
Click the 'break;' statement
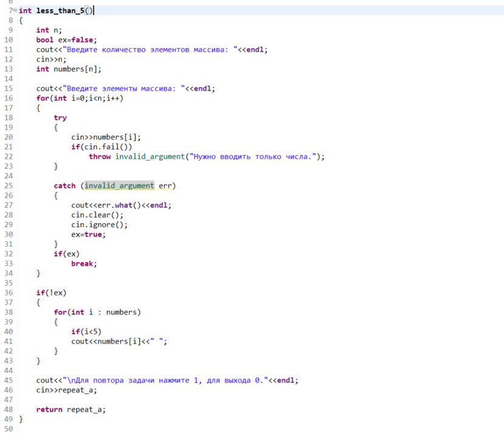tap(84, 264)
